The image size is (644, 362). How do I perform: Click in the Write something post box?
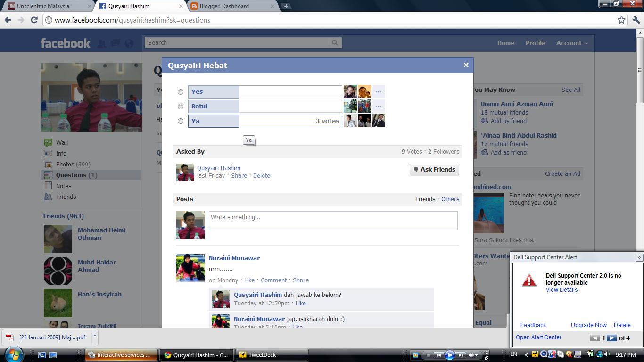(333, 221)
